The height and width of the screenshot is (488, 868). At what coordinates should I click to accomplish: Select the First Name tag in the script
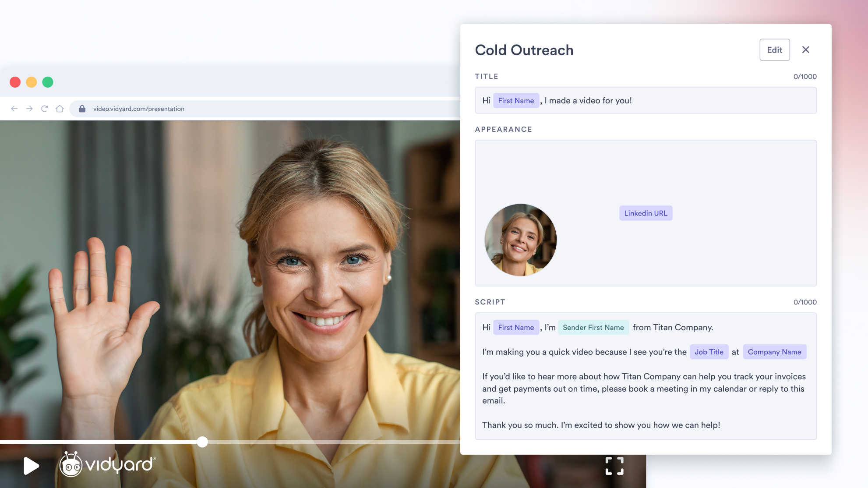click(516, 327)
